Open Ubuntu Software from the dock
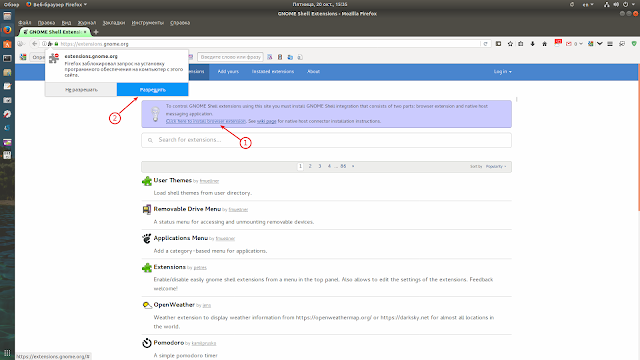The width and height of the screenshot is (640, 360). tap(7, 44)
